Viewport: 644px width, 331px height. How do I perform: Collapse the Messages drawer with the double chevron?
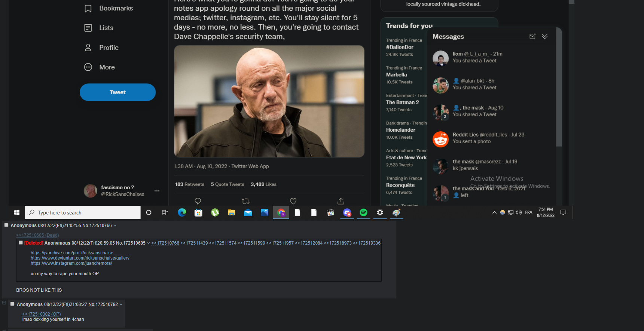click(x=545, y=36)
